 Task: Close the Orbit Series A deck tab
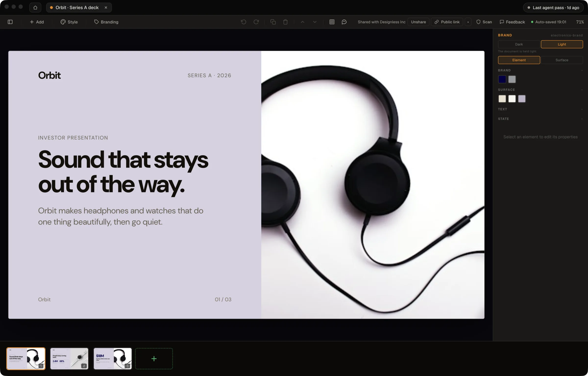pos(106,8)
